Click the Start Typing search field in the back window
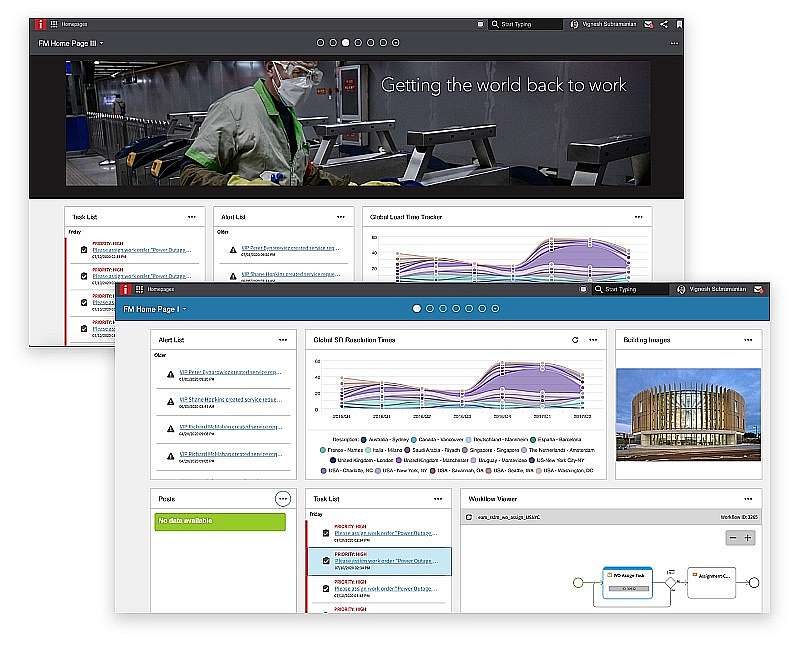800x647 pixels. pos(526,24)
